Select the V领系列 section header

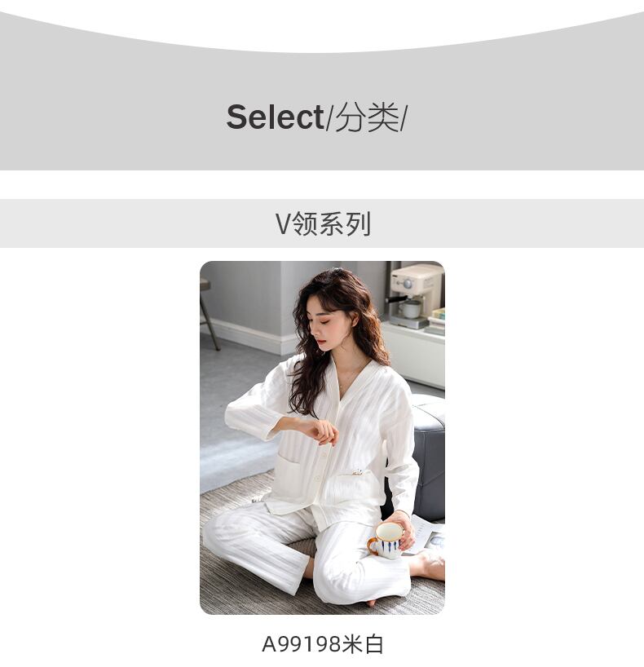[x=322, y=223]
